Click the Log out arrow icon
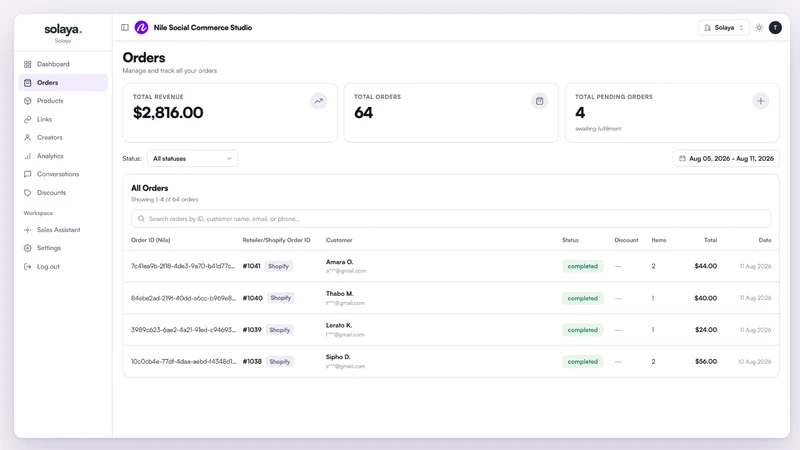The image size is (800, 450). pyautogui.click(x=28, y=266)
